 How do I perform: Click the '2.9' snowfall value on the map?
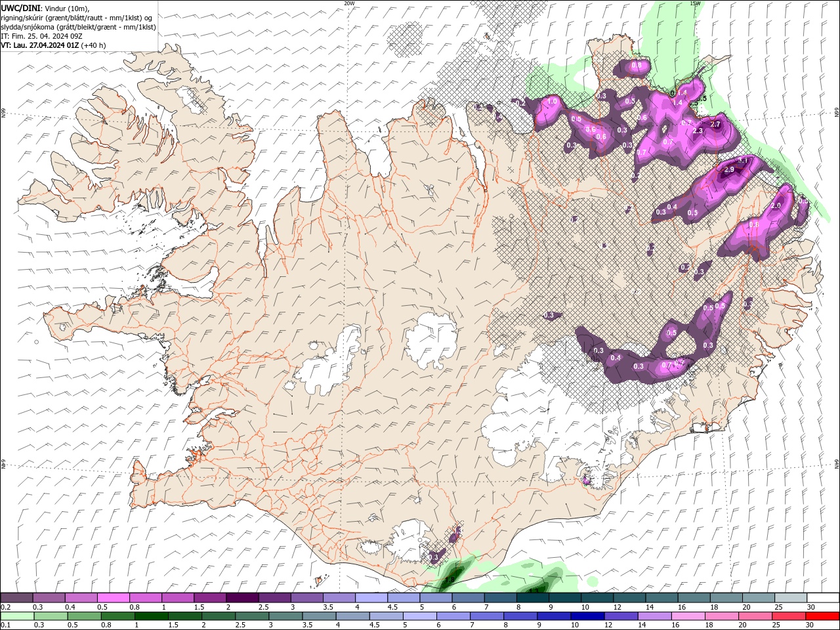point(728,169)
